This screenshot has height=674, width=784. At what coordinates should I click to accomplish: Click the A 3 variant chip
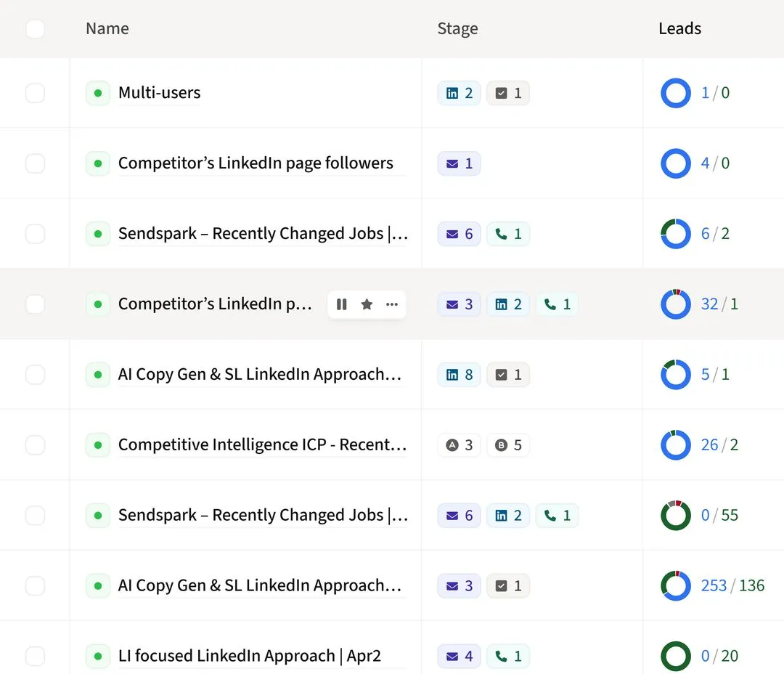[x=459, y=444]
